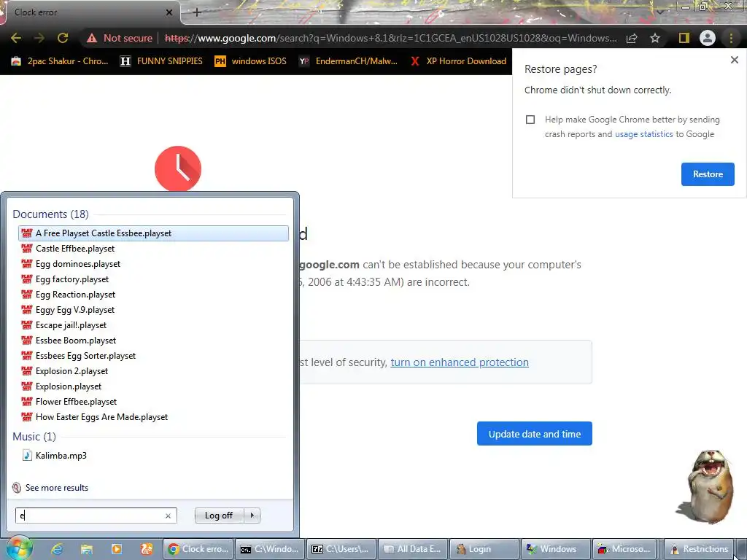
Task: Play Kalimba.mp3 from Music results
Action: point(153,456)
